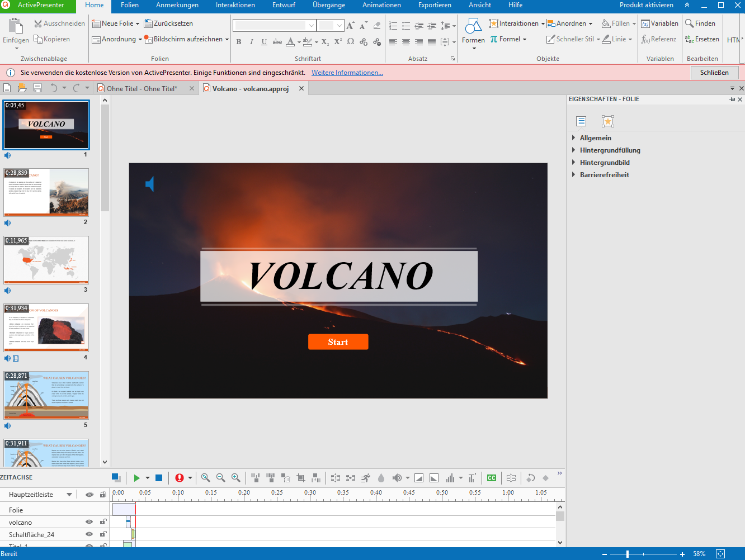745x560 pixels.
Task: Open the Hauptzeitleiste timeline dropdown
Action: click(x=69, y=495)
